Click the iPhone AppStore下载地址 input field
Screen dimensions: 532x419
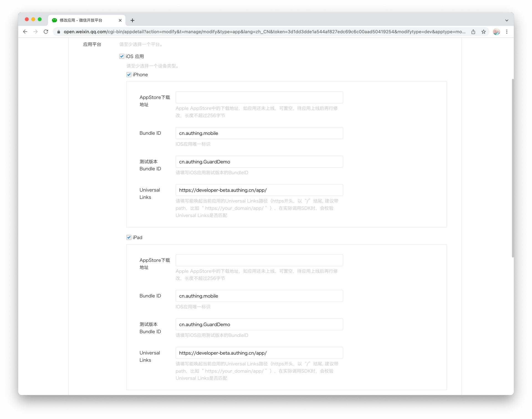click(259, 97)
